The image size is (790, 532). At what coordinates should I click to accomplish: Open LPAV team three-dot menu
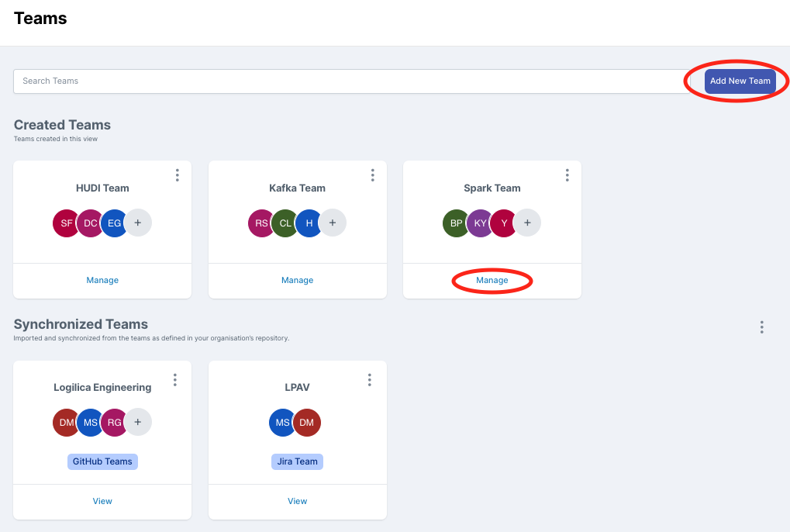point(370,379)
